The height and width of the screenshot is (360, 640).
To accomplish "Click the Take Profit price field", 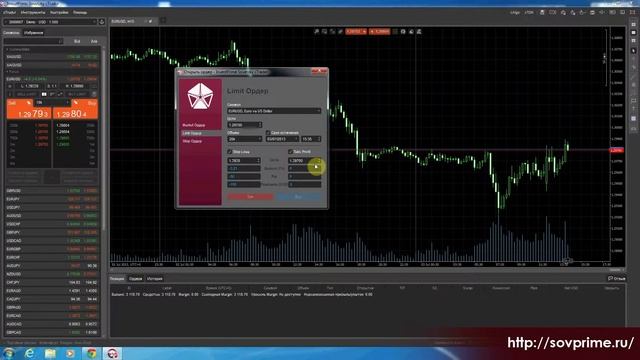I will pyautogui.click(x=304, y=160).
